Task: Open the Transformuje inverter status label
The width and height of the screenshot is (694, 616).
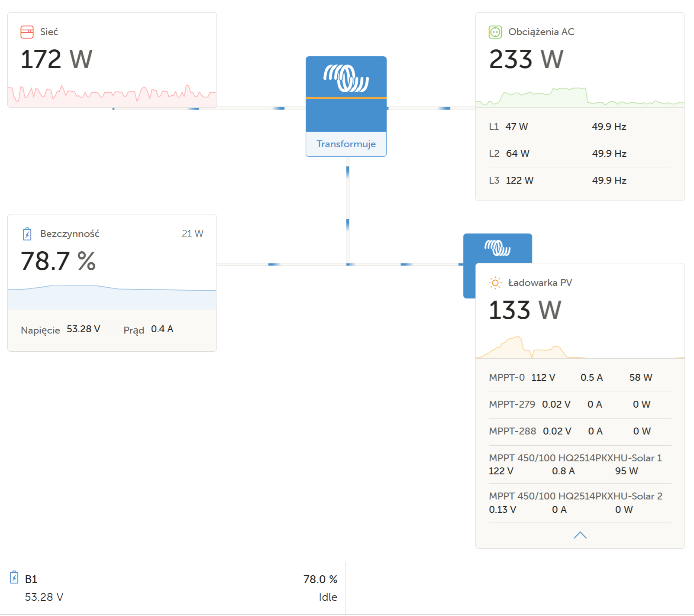Action: pyautogui.click(x=346, y=144)
